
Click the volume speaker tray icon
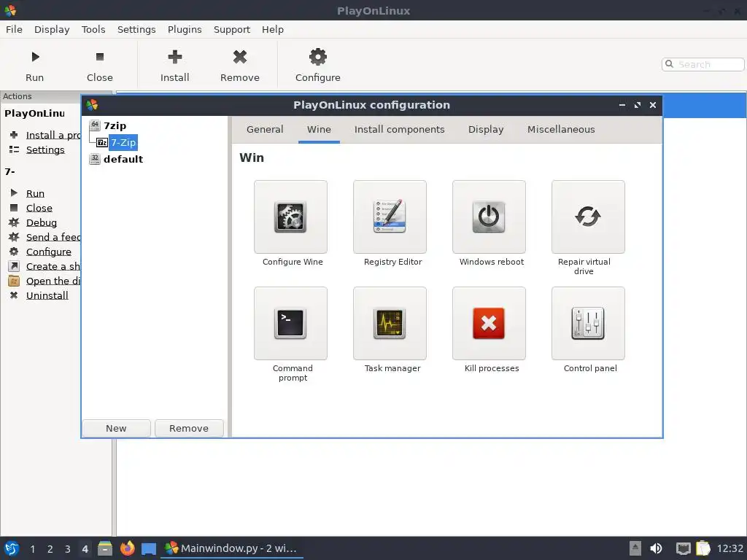(x=656, y=548)
